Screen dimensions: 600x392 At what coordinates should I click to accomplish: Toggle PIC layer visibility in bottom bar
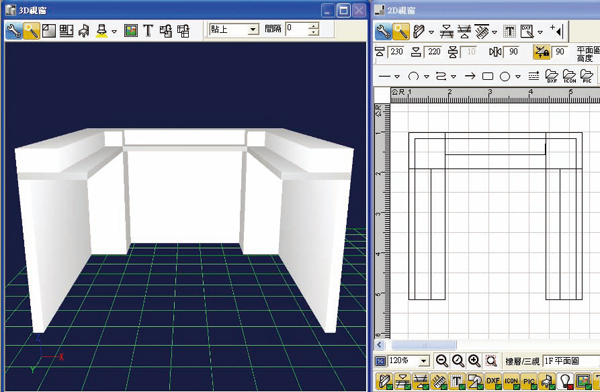(x=530, y=381)
